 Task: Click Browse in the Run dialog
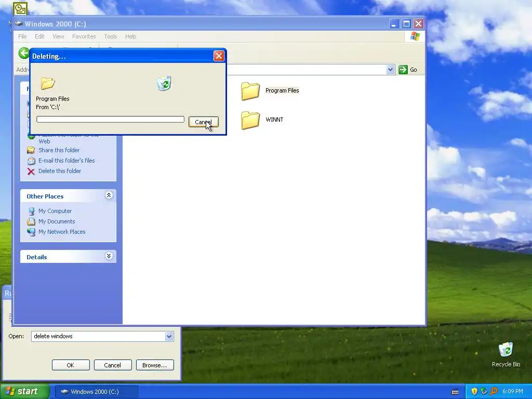click(155, 365)
